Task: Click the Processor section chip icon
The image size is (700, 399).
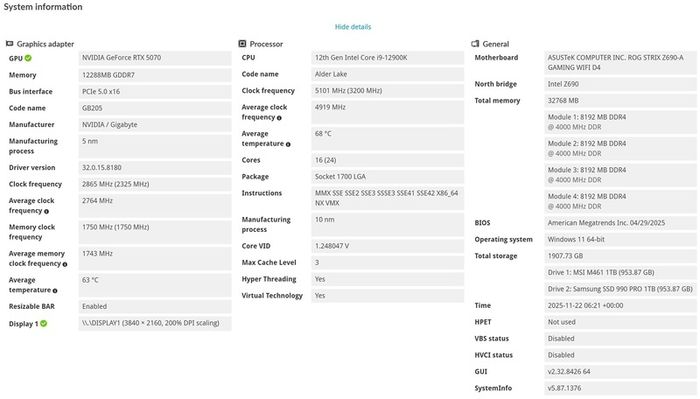Action: 242,44
